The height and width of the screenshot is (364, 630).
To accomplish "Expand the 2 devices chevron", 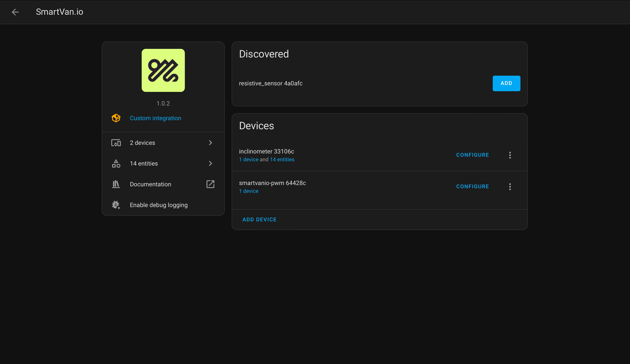I will (210, 143).
